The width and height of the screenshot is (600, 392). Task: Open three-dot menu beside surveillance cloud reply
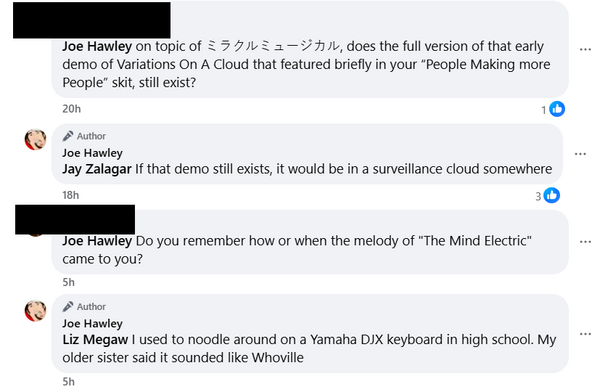[x=580, y=154]
